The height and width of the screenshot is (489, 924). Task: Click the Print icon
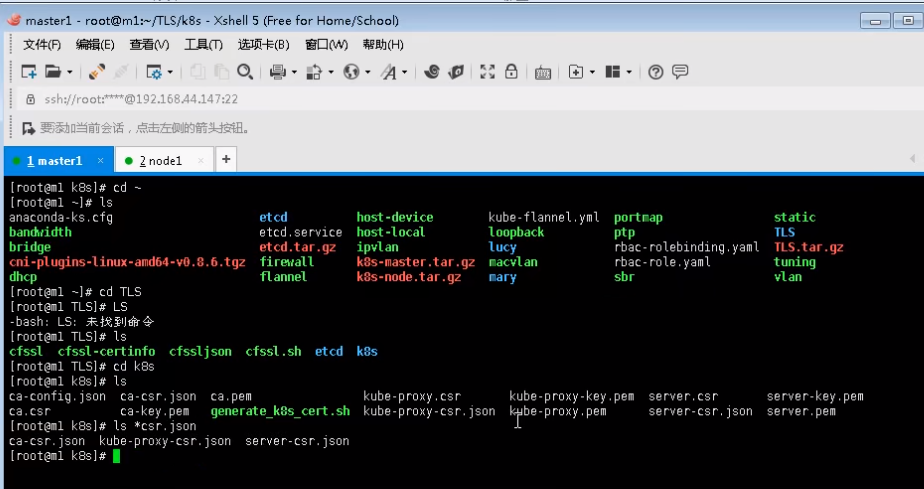(278, 72)
